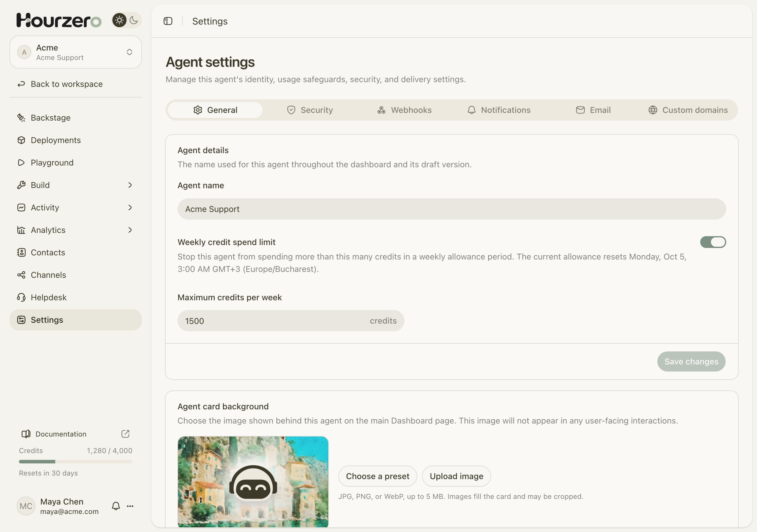Click the Save changes button

[x=691, y=361]
